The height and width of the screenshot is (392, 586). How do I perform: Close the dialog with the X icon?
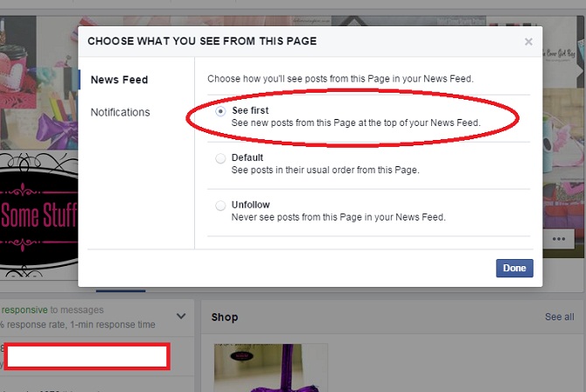pyautogui.click(x=528, y=41)
